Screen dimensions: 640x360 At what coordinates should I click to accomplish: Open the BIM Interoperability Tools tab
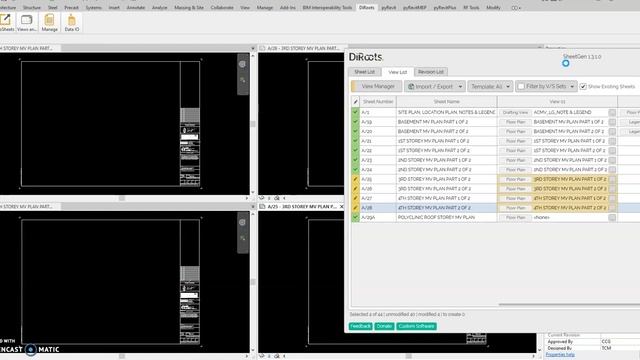click(327, 7)
